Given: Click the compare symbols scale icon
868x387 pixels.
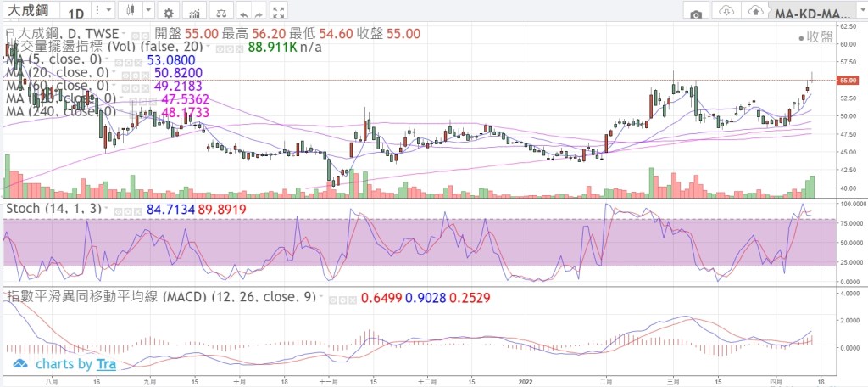Looking at the screenshot, I should pos(222,14).
